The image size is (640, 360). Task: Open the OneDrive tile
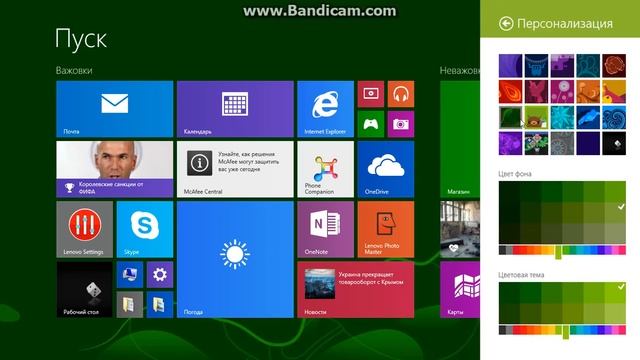click(x=386, y=169)
